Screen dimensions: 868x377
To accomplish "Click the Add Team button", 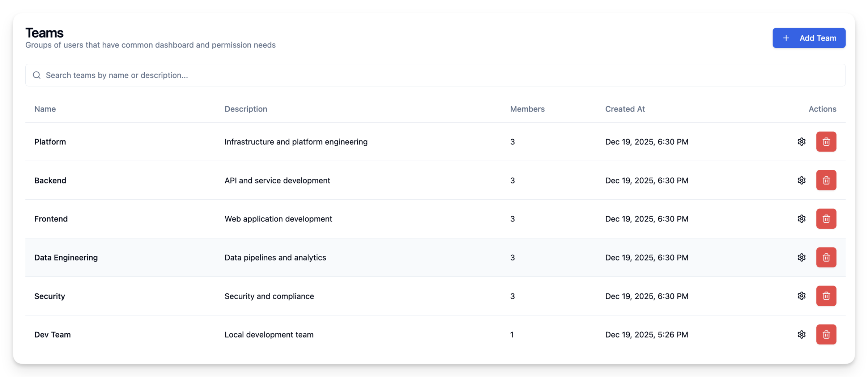I will (x=809, y=38).
